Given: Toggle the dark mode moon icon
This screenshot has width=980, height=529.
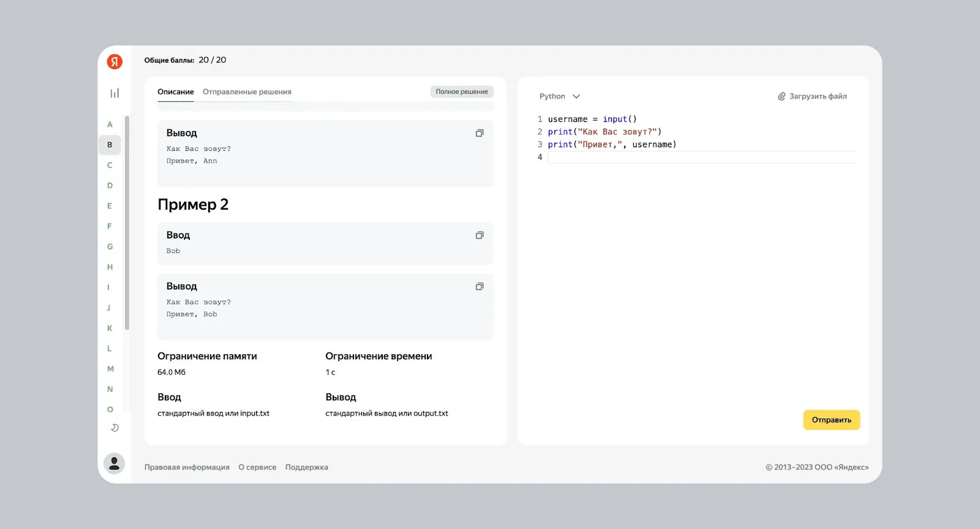Looking at the screenshot, I should 115,428.
